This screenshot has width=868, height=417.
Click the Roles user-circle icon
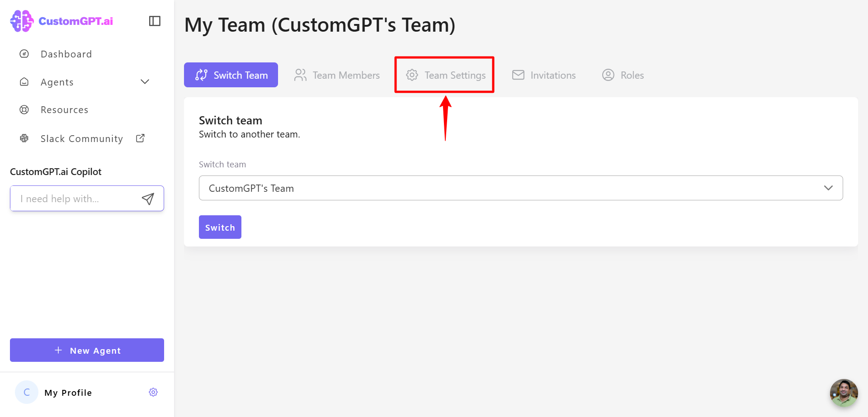(x=608, y=75)
